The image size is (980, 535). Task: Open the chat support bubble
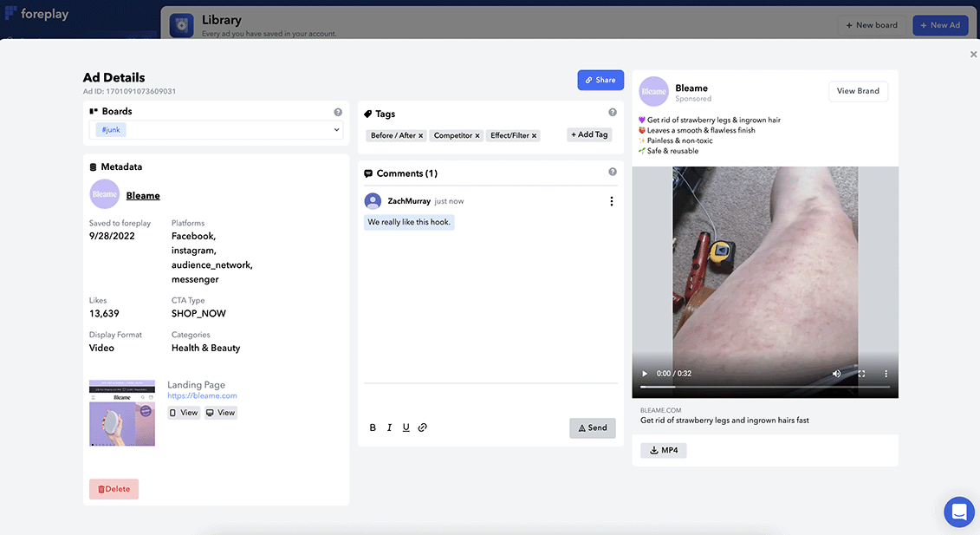click(958, 512)
